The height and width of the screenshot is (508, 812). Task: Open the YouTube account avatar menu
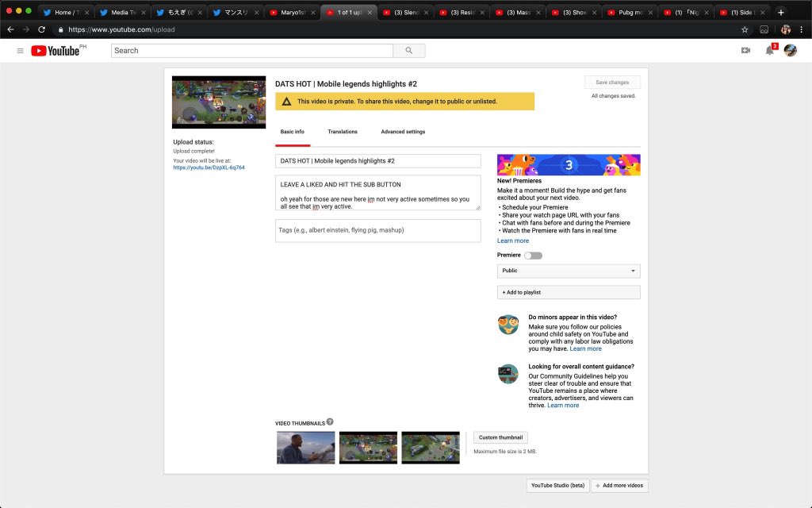791,50
